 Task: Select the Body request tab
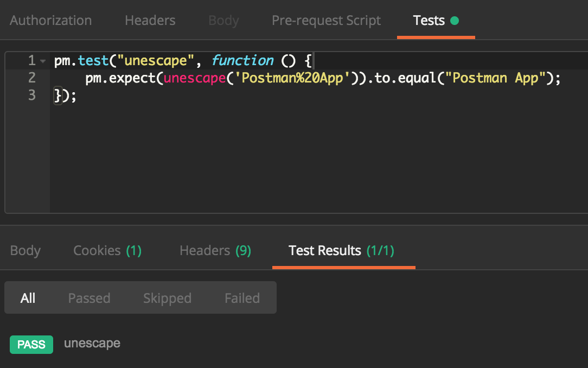pos(223,20)
